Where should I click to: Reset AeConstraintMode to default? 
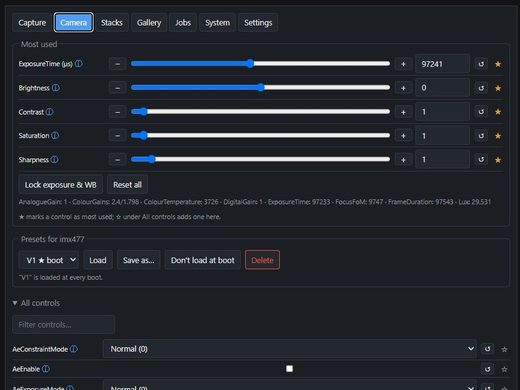(488, 349)
